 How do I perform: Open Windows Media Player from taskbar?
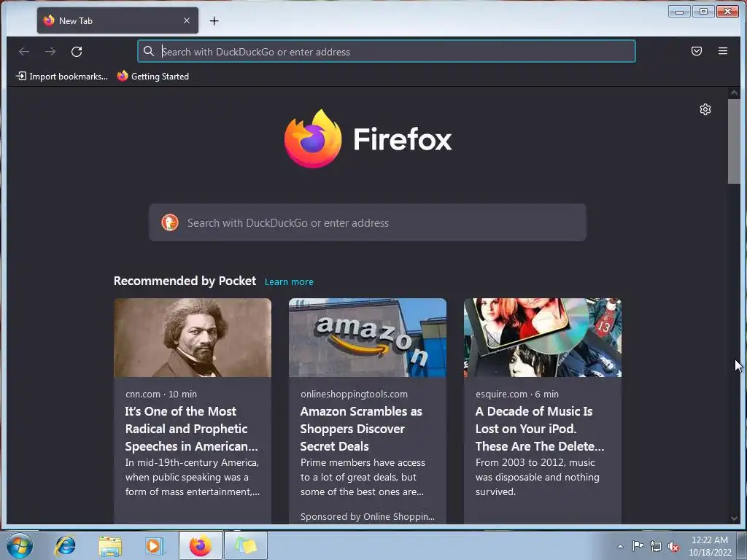(x=155, y=545)
